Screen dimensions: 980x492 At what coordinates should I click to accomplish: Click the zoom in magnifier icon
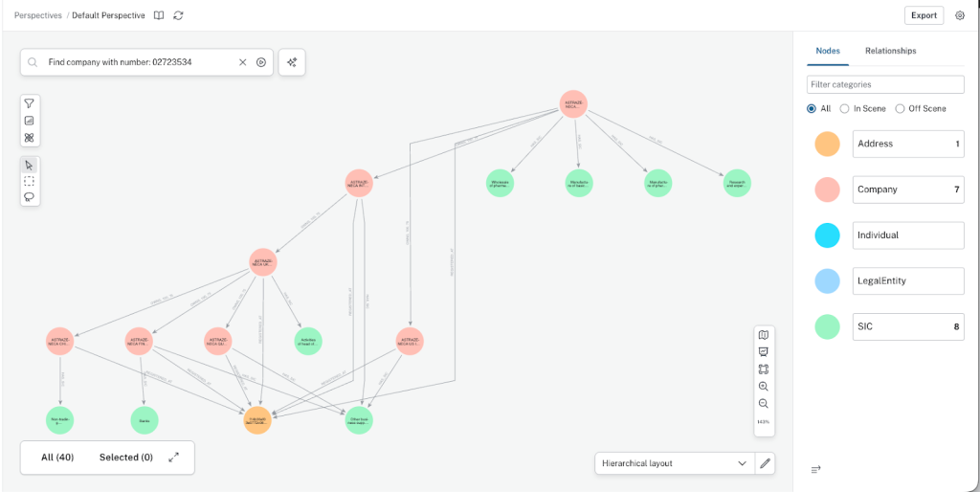click(x=763, y=387)
